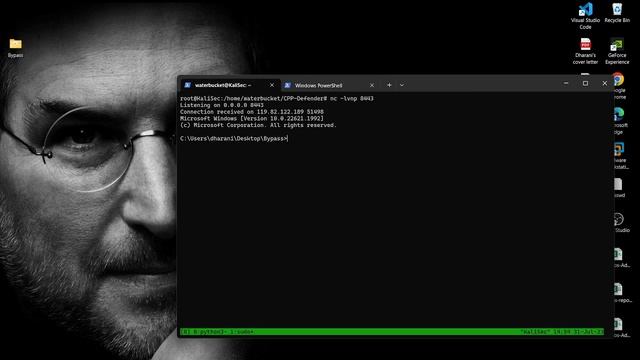
Task: Open the Bypass folder on the desktop
Action: (x=16, y=47)
